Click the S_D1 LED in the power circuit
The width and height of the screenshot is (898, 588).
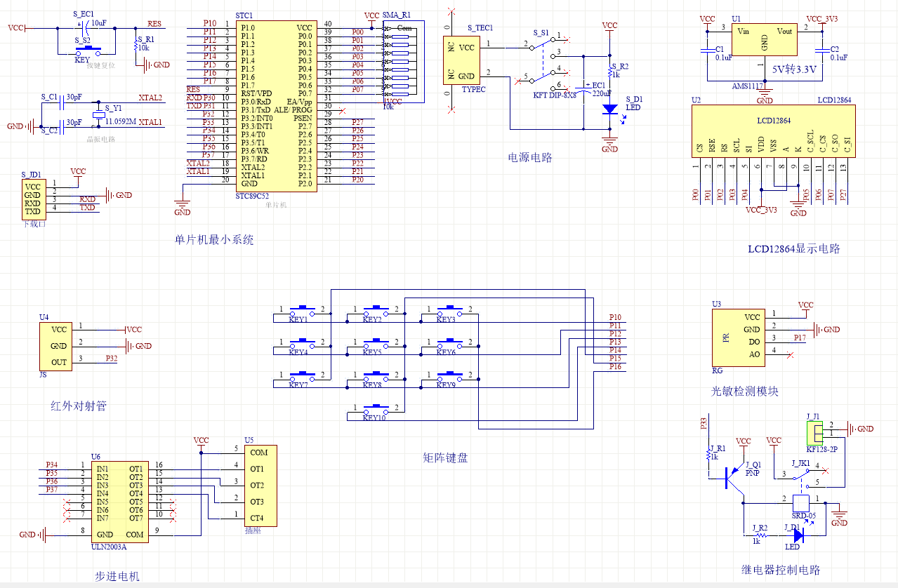[609, 109]
